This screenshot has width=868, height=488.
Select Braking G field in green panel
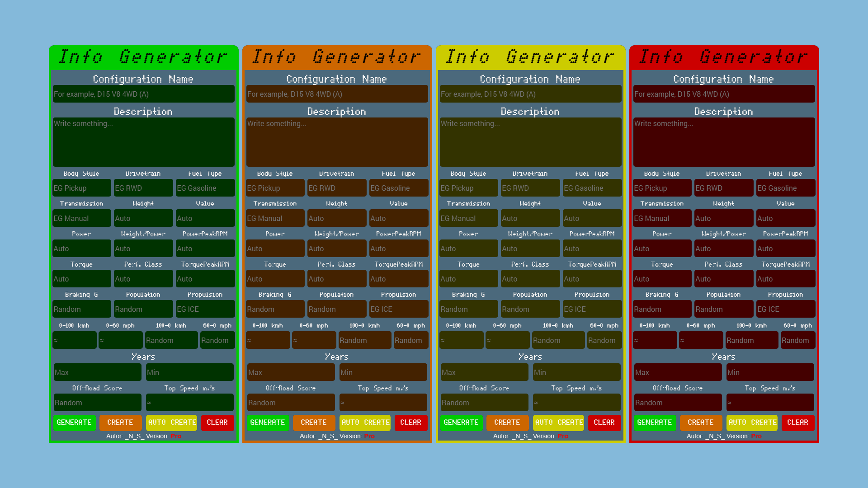pos(82,309)
